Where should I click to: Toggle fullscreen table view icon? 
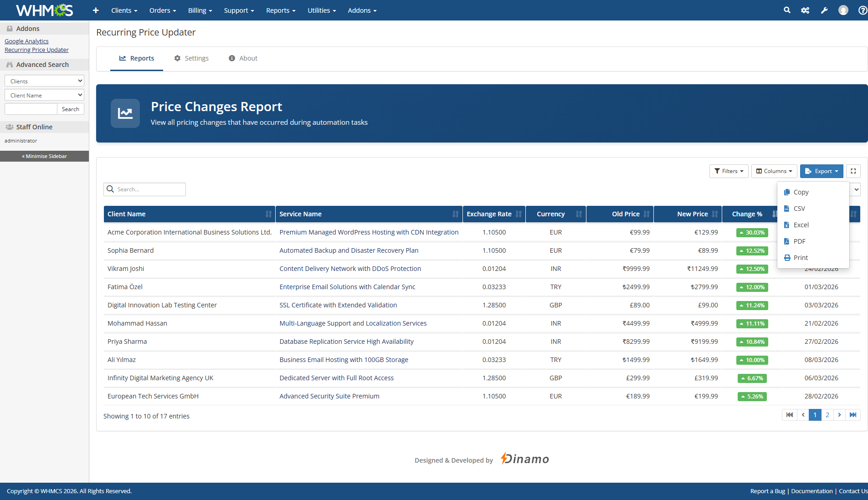[x=853, y=171]
